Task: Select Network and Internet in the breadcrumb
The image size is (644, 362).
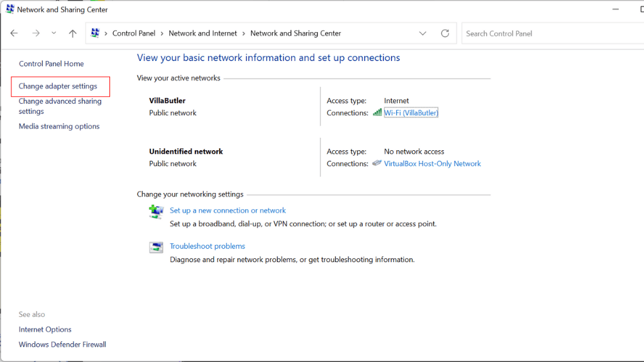Action: coord(203,33)
